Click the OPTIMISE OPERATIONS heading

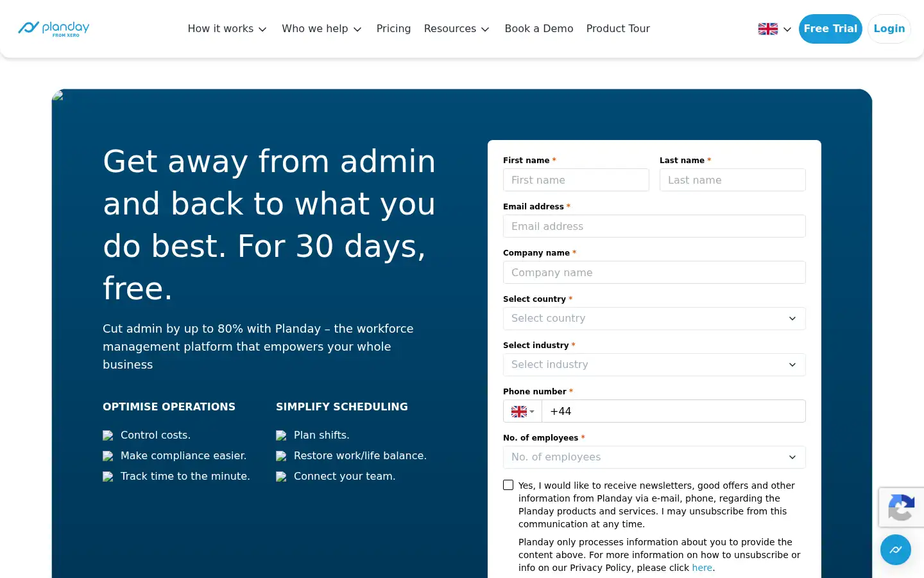point(169,407)
